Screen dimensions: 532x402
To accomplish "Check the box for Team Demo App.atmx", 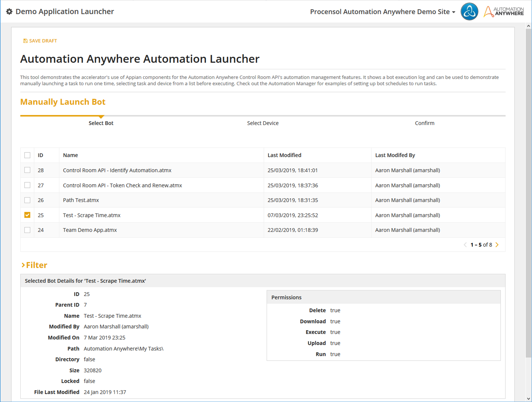I will pyautogui.click(x=27, y=230).
